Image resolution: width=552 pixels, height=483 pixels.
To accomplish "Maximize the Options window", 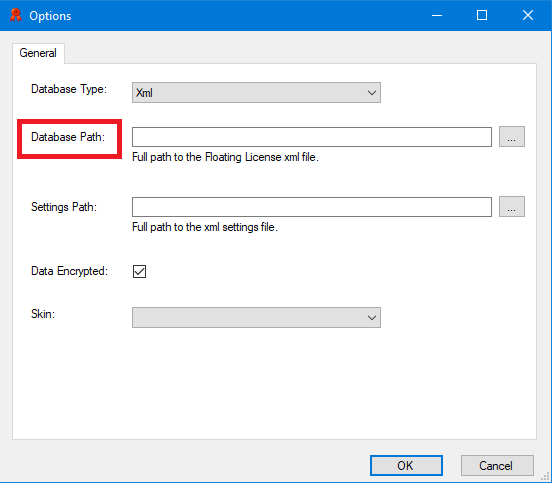I will pos(482,15).
